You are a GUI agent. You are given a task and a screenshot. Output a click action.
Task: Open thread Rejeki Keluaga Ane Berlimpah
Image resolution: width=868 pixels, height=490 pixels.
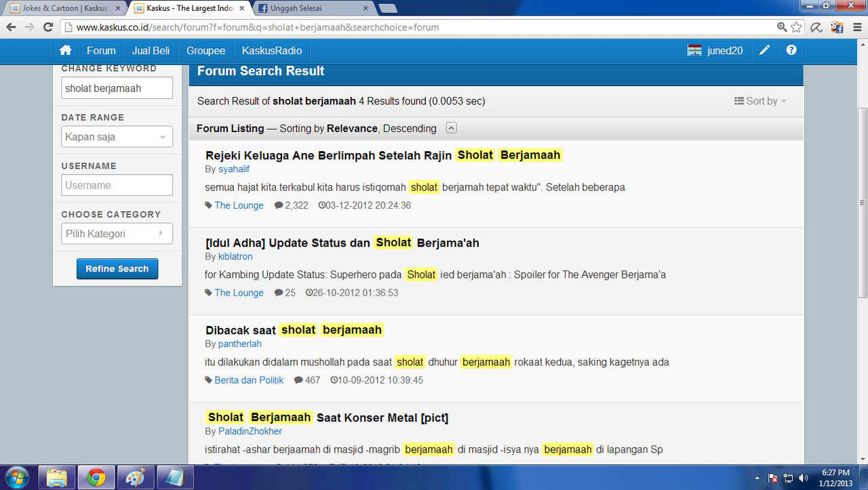tap(384, 155)
